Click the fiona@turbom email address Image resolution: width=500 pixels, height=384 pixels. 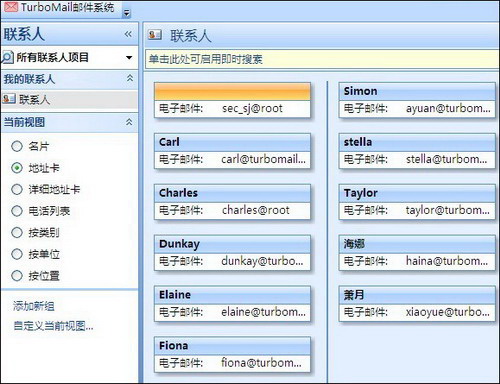[262, 363]
